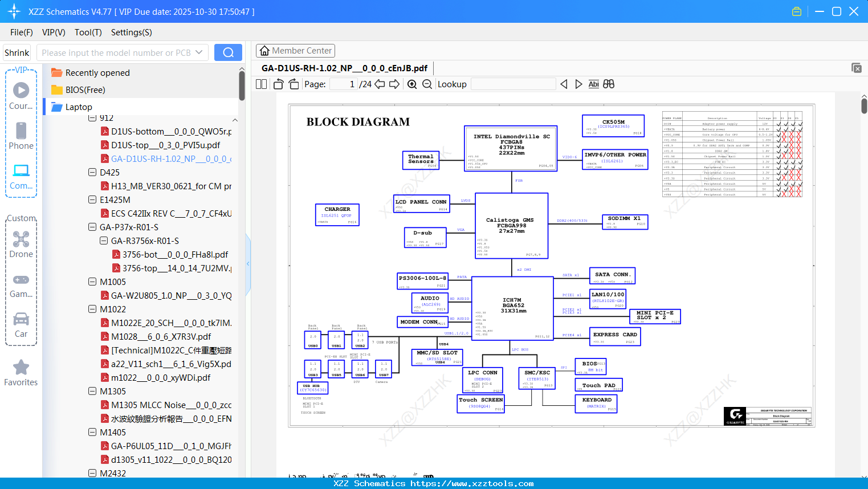Collapse the M1405 tree node
The height and width of the screenshot is (489, 868).
pos(92,432)
